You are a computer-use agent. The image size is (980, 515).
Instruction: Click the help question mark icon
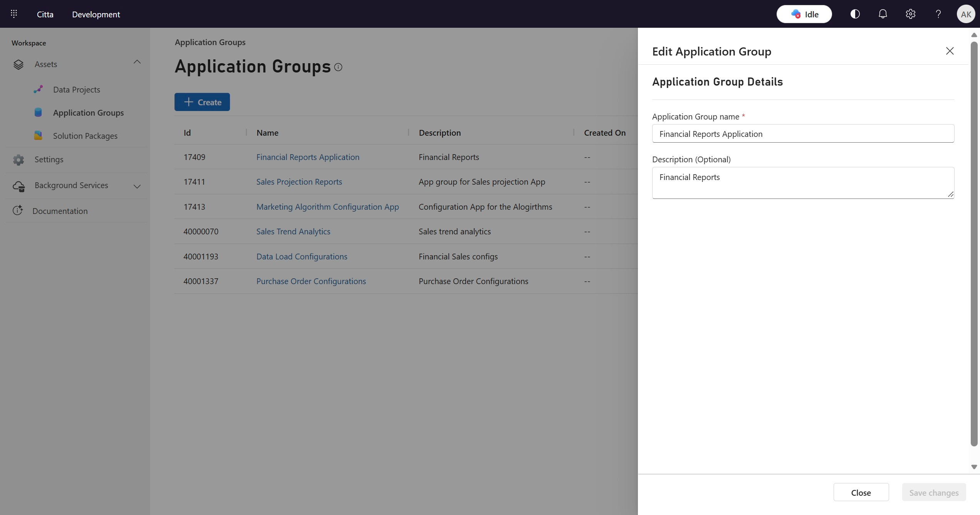click(938, 14)
